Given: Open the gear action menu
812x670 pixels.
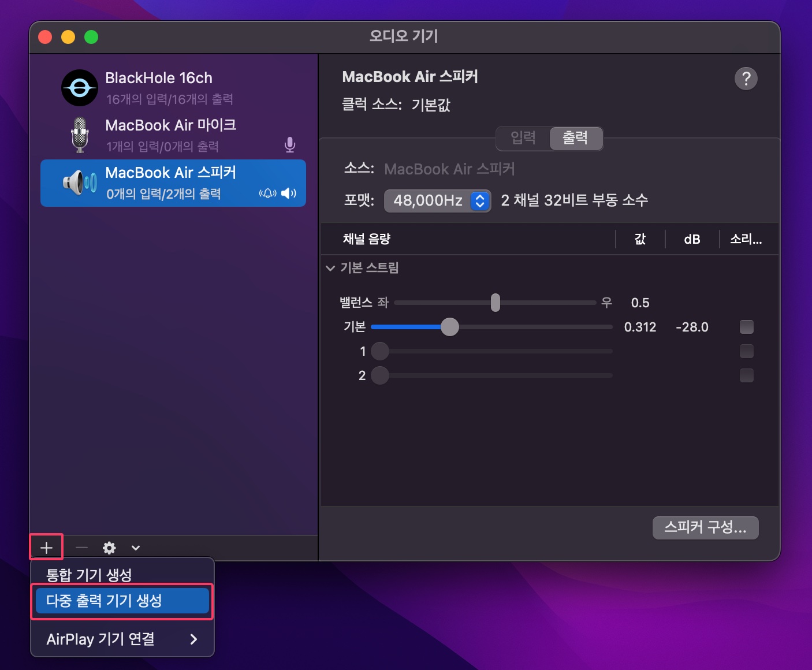Looking at the screenshot, I should (x=109, y=548).
